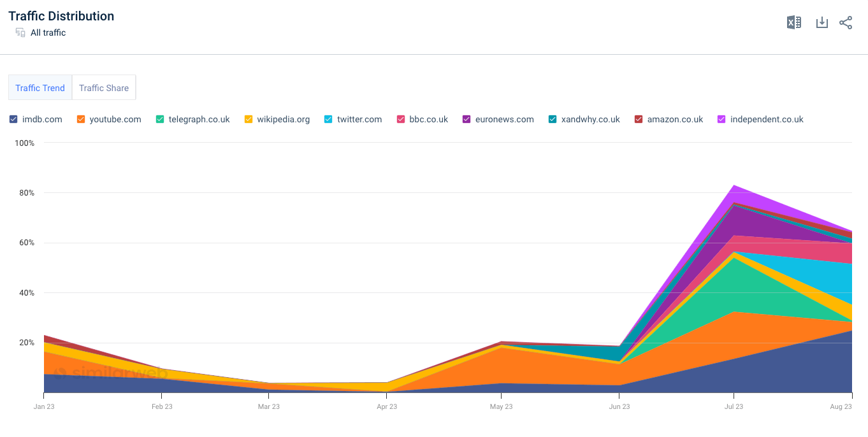Select the Traffic Trend tab
868x437 pixels.
point(40,87)
